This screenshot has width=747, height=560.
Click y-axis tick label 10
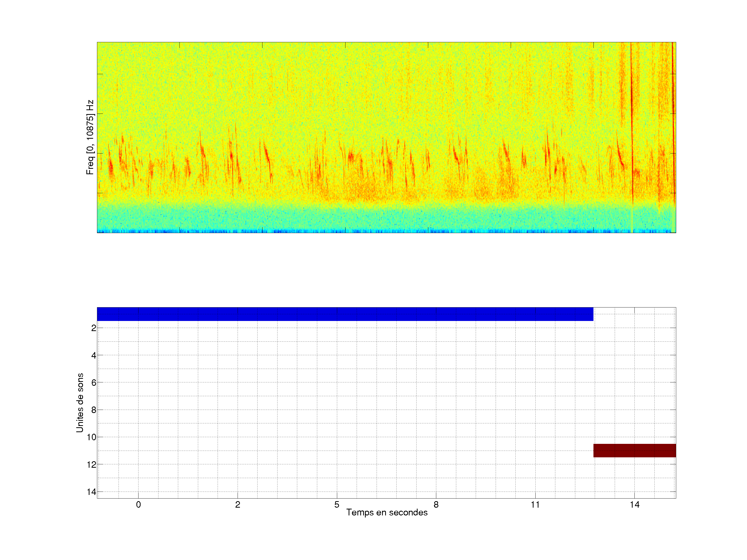(x=92, y=437)
